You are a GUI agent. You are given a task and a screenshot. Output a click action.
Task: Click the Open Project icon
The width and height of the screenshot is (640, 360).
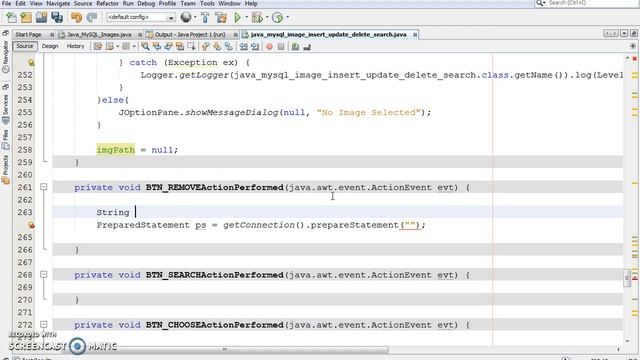[x=41, y=17]
